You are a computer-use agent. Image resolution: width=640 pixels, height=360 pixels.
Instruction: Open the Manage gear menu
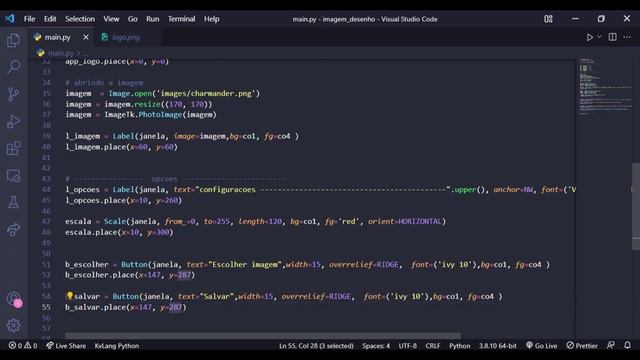coord(13,325)
